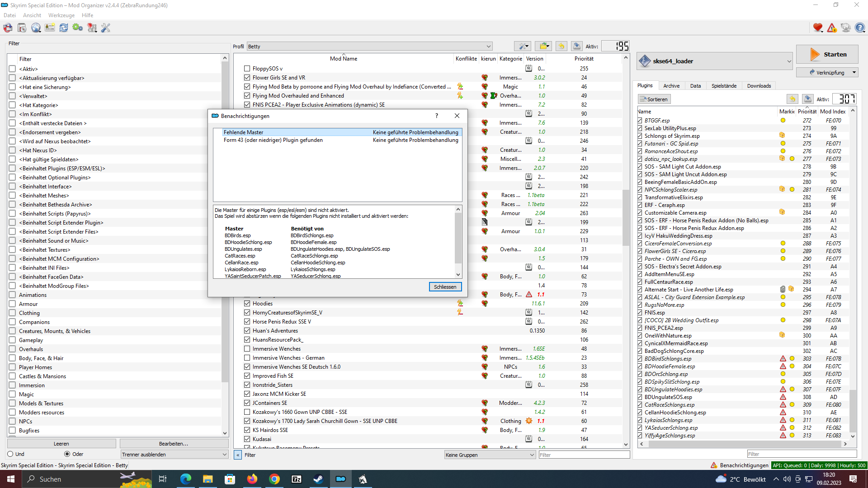Open the Profil dropdown showing Betty
The image size is (868, 488).
coord(369,47)
